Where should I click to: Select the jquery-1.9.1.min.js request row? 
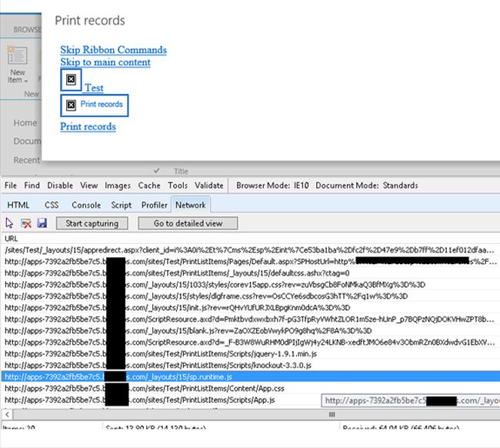coord(250,353)
